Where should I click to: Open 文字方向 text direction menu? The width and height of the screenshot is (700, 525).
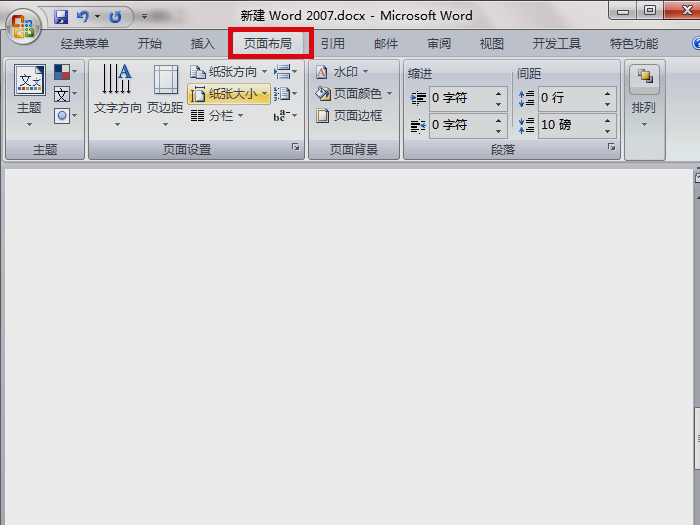coord(117,96)
